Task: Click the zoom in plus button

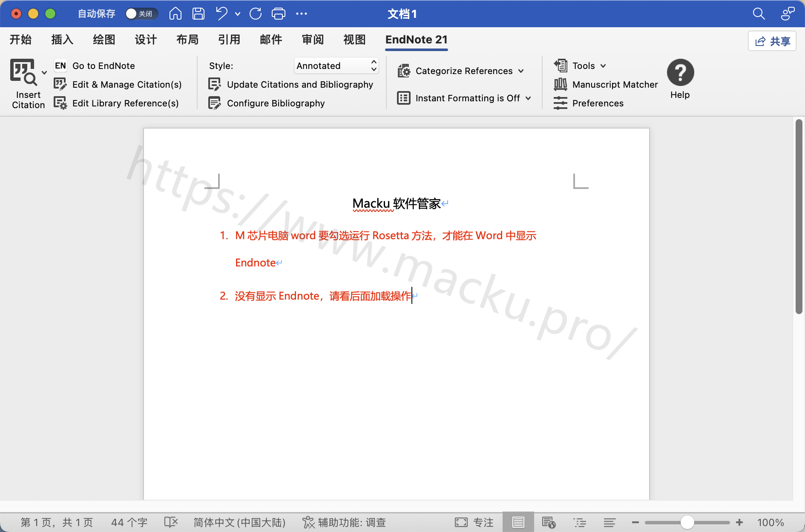Action: pyautogui.click(x=739, y=522)
